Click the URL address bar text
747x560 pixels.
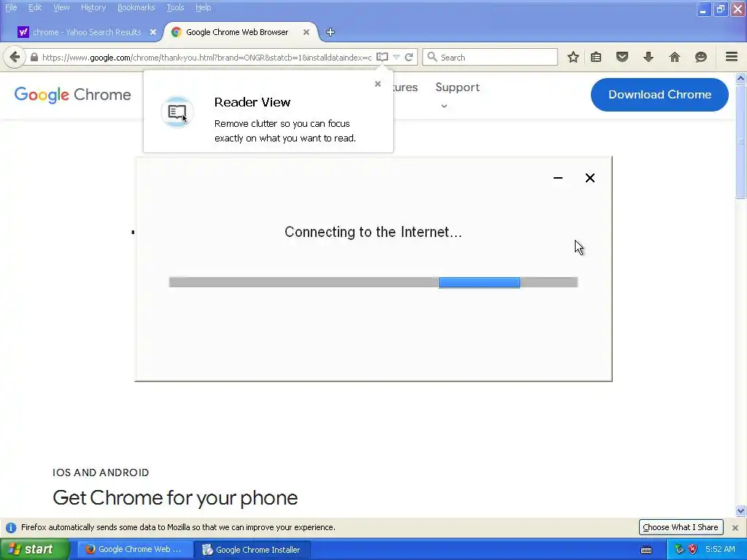[x=206, y=57]
